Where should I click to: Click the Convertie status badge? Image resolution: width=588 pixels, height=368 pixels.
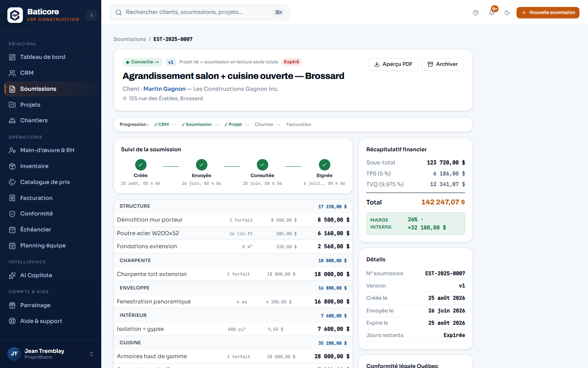pos(143,62)
